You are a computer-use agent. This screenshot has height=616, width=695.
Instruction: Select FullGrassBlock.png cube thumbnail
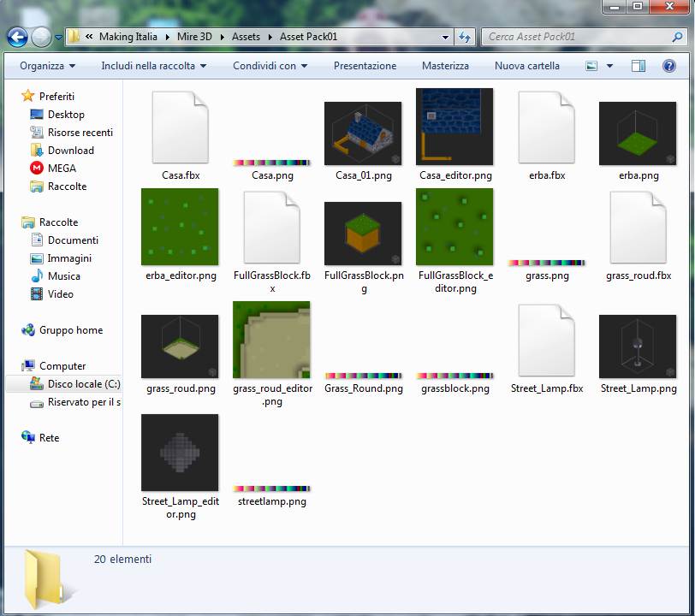pos(363,234)
